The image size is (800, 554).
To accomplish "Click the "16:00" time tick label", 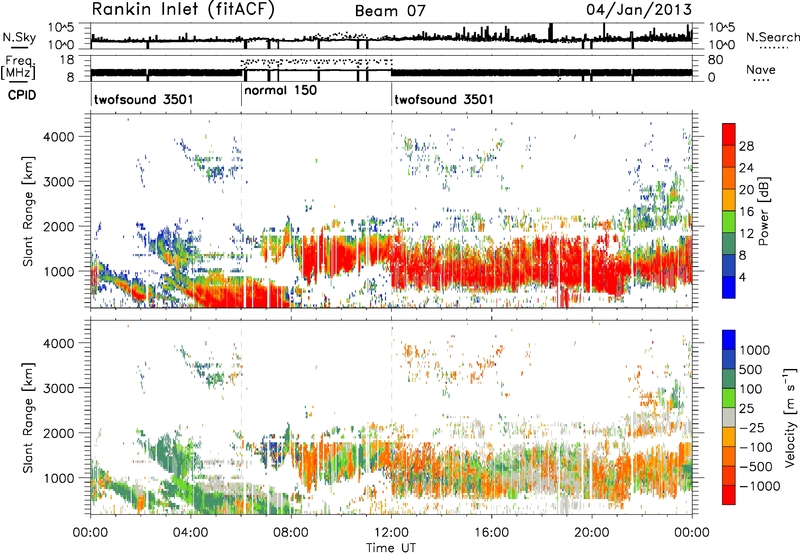I will pyautogui.click(x=491, y=533).
